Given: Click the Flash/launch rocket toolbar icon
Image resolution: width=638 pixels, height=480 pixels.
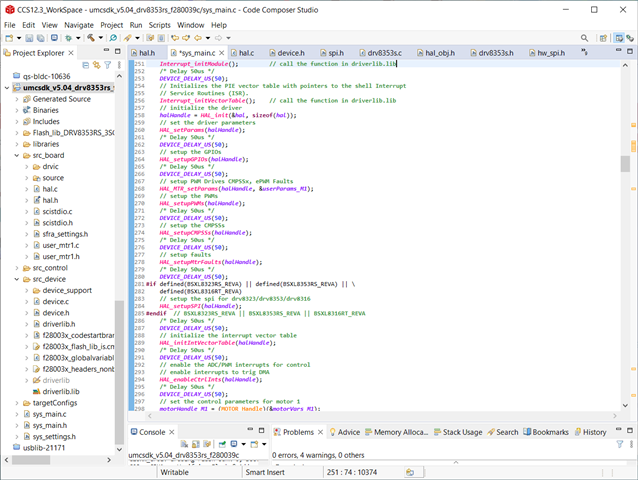Looking at the screenshot, I should point(127,38).
